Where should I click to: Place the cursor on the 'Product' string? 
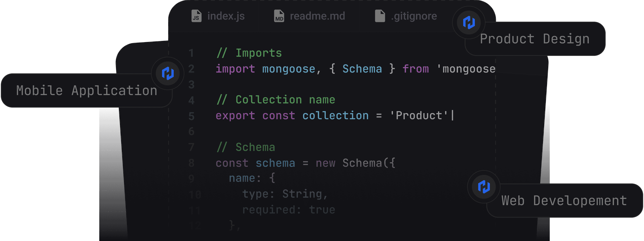[419, 116]
